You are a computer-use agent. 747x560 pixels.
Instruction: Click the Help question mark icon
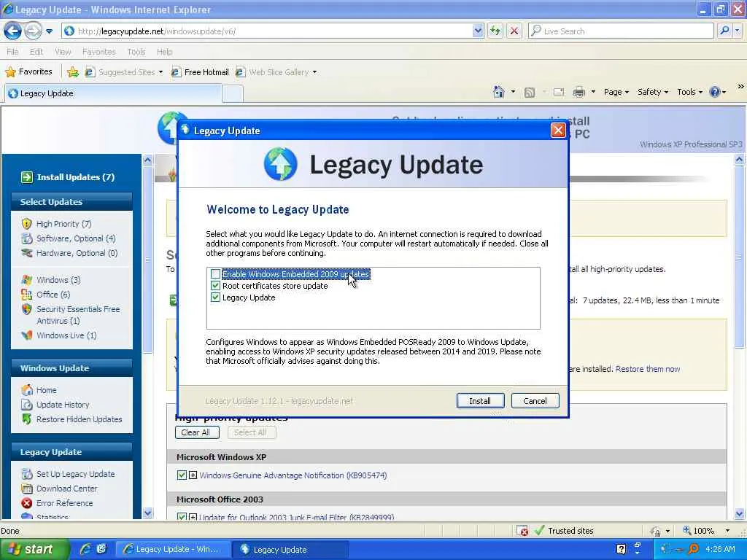click(x=715, y=92)
